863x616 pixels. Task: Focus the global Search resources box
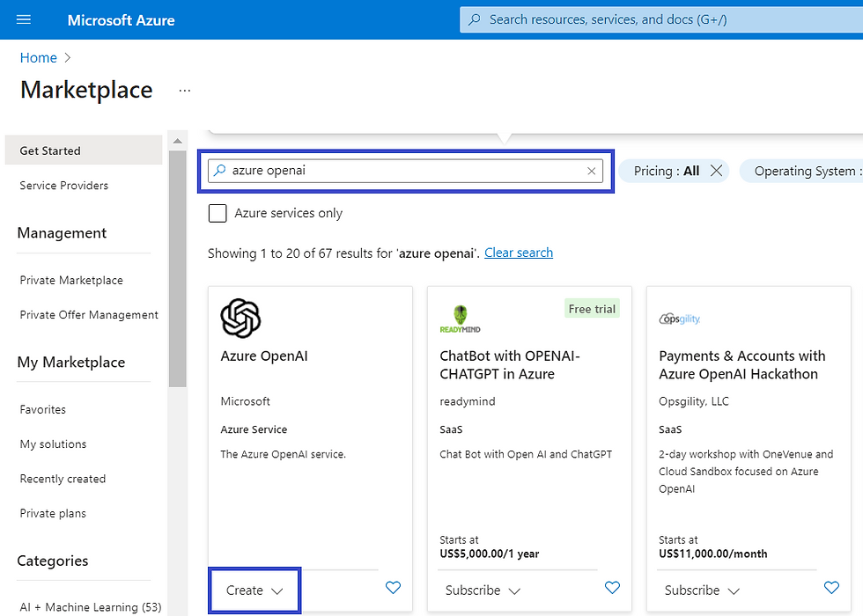coord(661,19)
